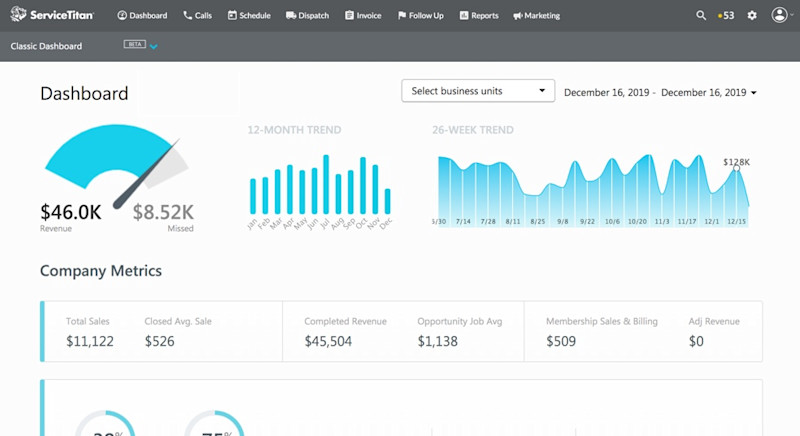Click the Dashboard gauge icon in navbar
The width and height of the screenshot is (800, 436).
click(x=122, y=15)
